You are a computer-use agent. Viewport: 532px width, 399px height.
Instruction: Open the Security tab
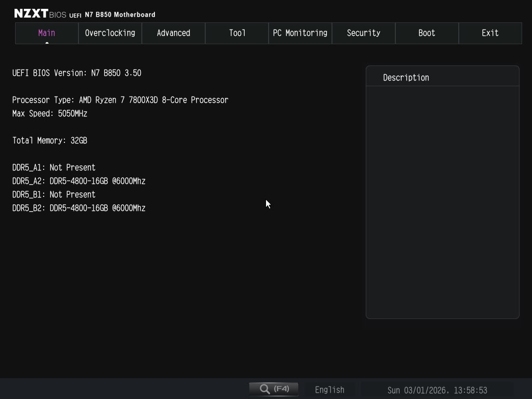click(x=364, y=33)
